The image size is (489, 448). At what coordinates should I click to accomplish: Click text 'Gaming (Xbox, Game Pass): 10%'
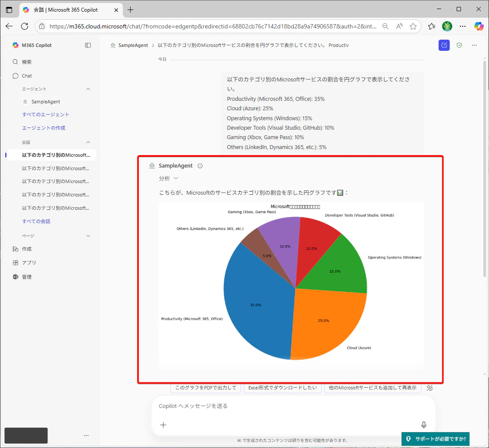[x=265, y=137]
